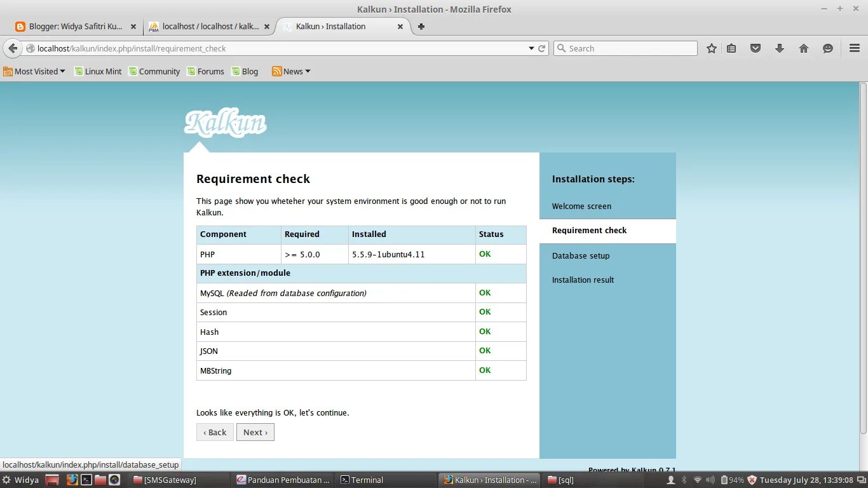
Task: Show bookmarks list icon
Action: point(731,48)
